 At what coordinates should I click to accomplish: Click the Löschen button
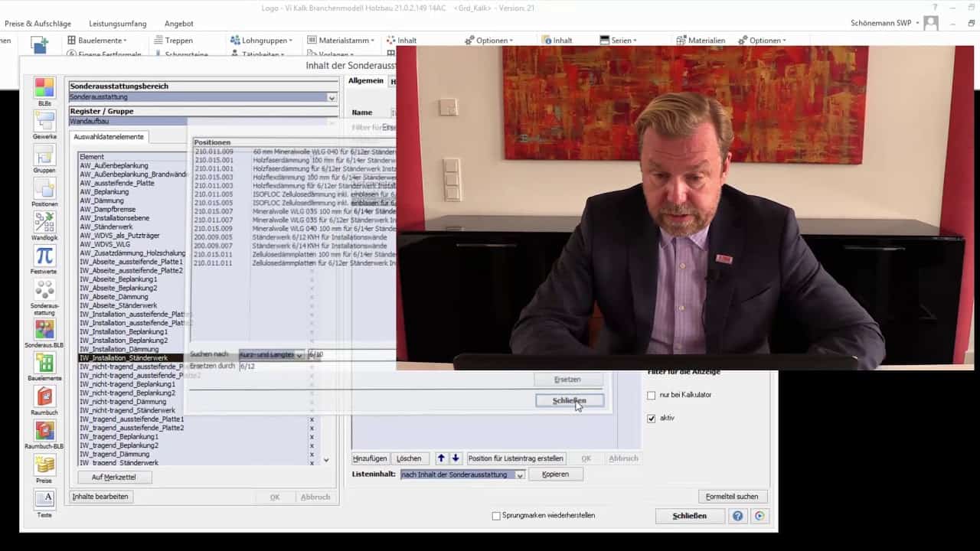[x=409, y=458]
